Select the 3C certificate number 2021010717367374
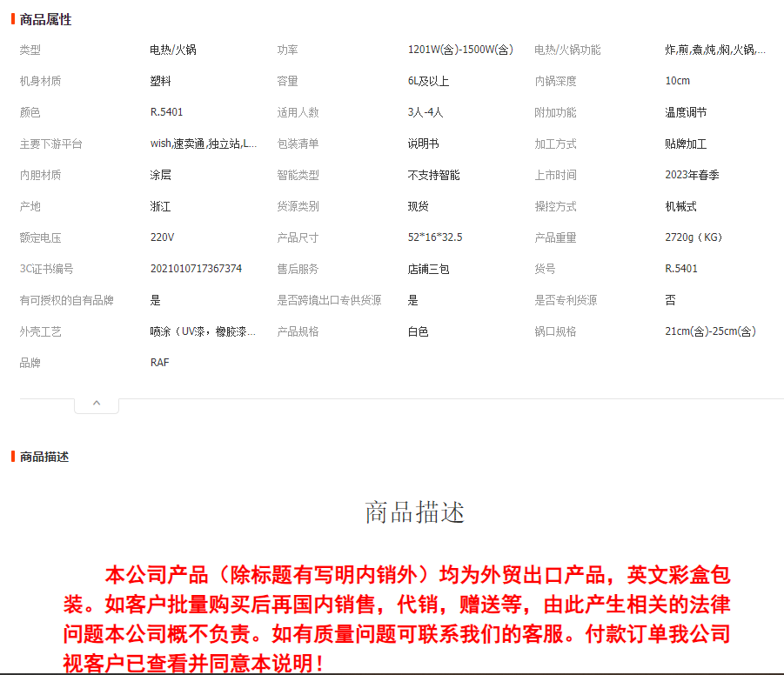 [x=196, y=269]
